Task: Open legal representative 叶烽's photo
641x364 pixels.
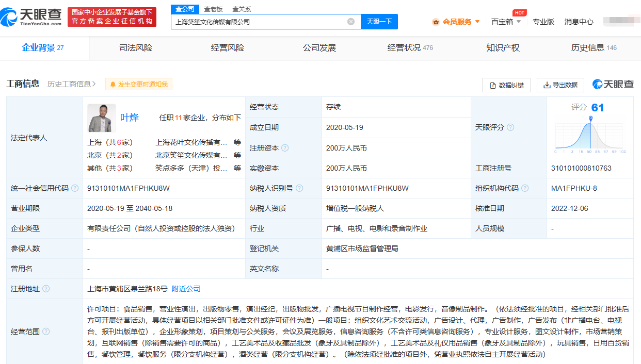Action: pyautogui.click(x=102, y=118)
